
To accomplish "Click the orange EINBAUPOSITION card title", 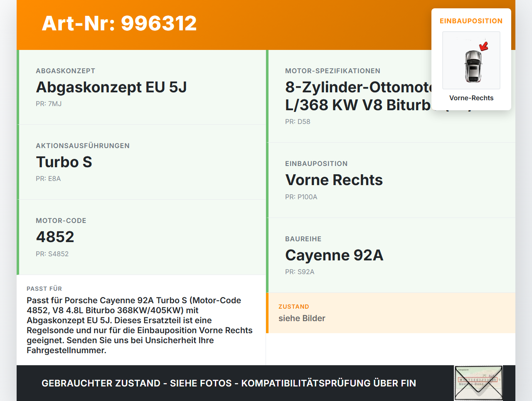I will 471,21.
